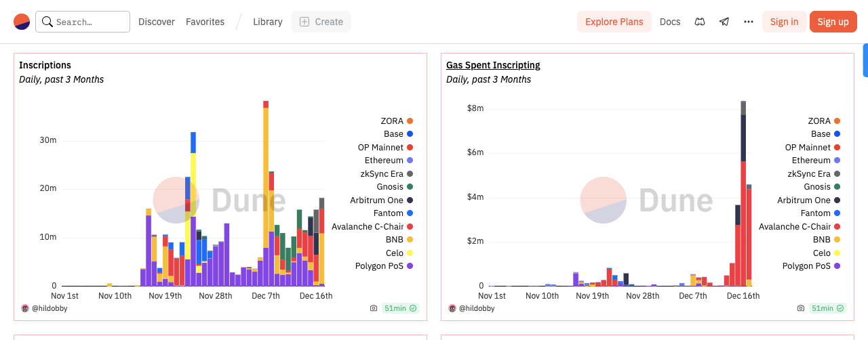
Task: Toggle Arbitrum One in Inscriptions legend
Action: pos(382,200)
